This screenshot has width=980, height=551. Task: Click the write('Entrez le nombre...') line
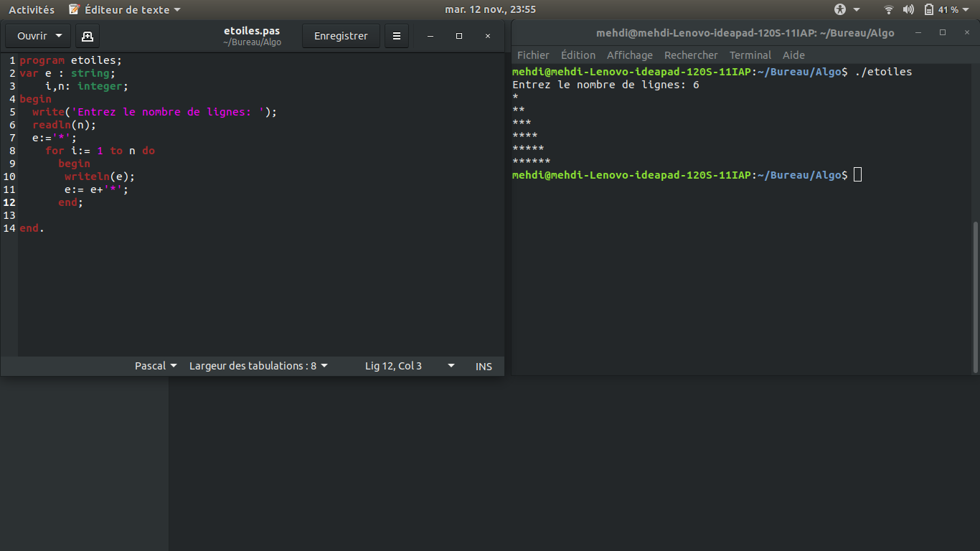pos(154,112)
